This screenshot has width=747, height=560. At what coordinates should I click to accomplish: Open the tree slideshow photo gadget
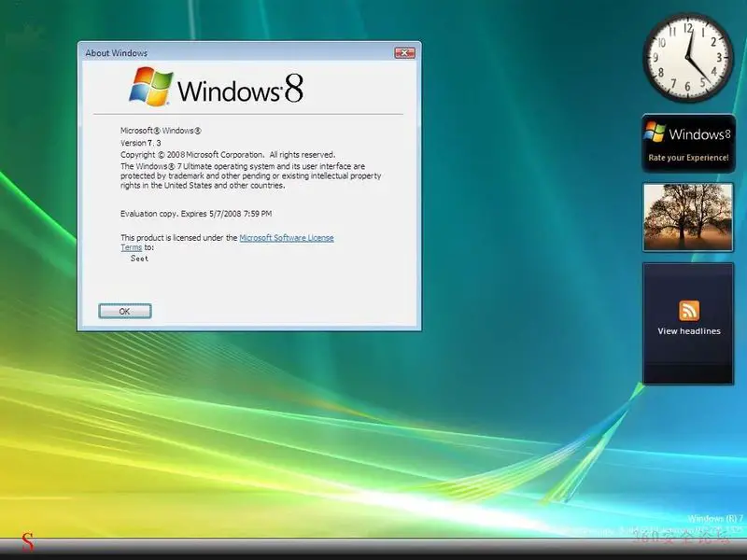pos(688,217)
